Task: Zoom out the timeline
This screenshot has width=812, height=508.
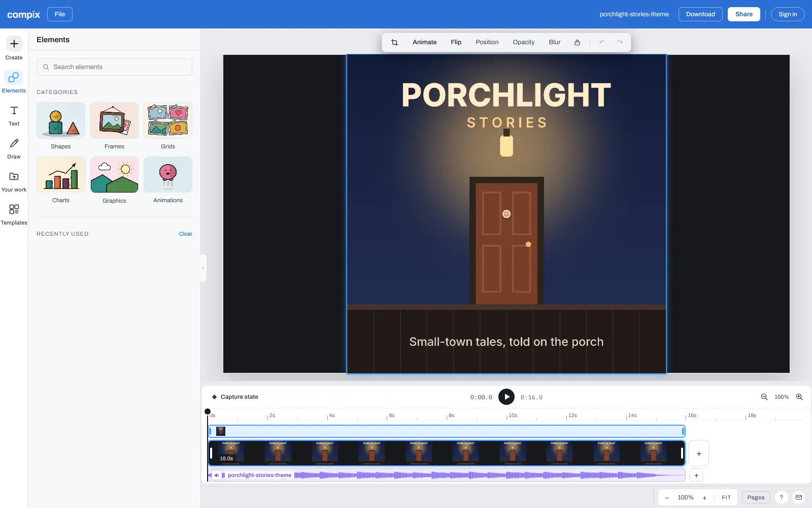Action: point(764,397)
